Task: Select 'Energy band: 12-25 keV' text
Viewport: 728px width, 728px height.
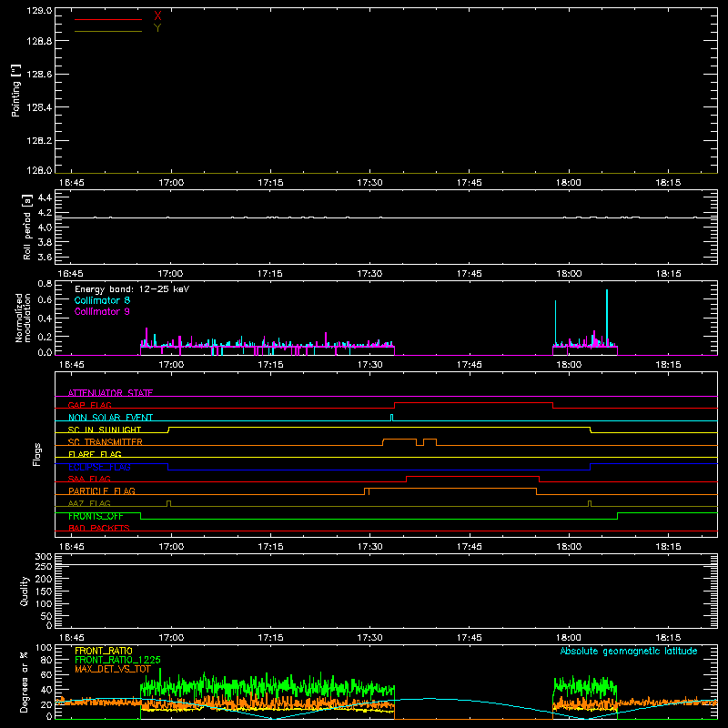Action: (132, 289)
